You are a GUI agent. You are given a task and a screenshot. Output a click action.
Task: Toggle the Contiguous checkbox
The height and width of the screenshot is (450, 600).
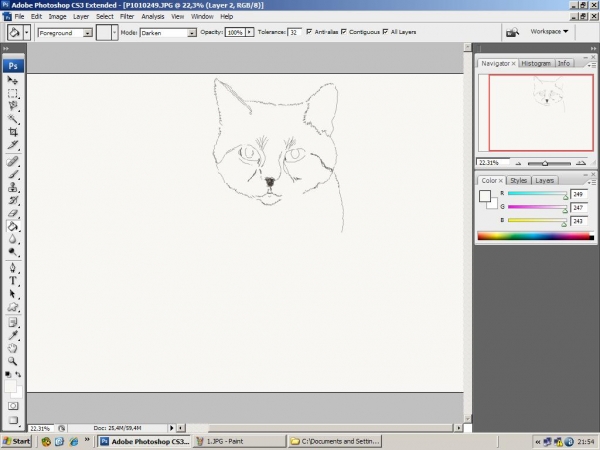tap(344, 32)
